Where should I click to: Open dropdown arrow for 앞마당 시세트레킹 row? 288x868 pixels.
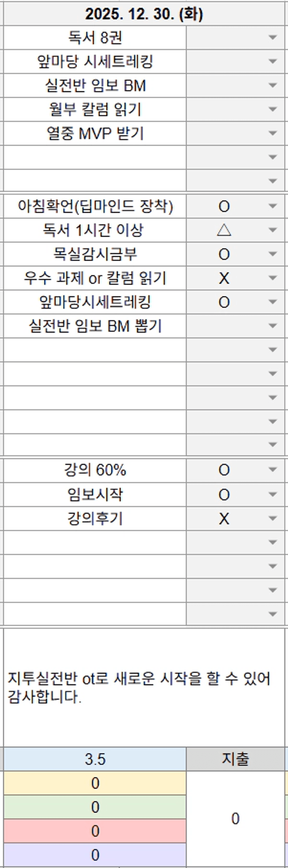(273, 62)
